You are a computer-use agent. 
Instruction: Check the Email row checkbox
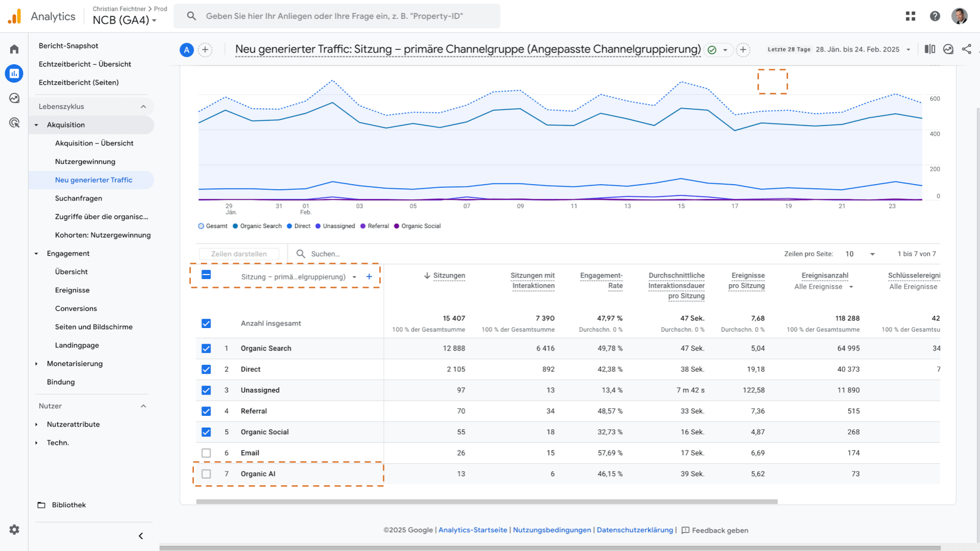pyautogui.click(x=206, y=453)
